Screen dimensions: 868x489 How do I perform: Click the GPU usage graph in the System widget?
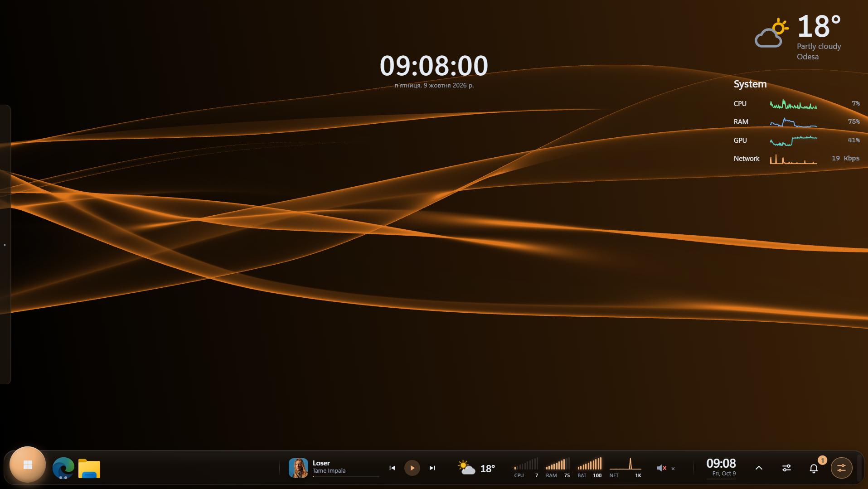[794, 140]
